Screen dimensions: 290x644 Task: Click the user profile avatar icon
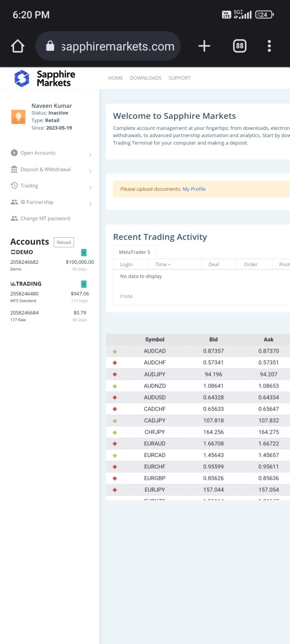(x=18, y=117)
